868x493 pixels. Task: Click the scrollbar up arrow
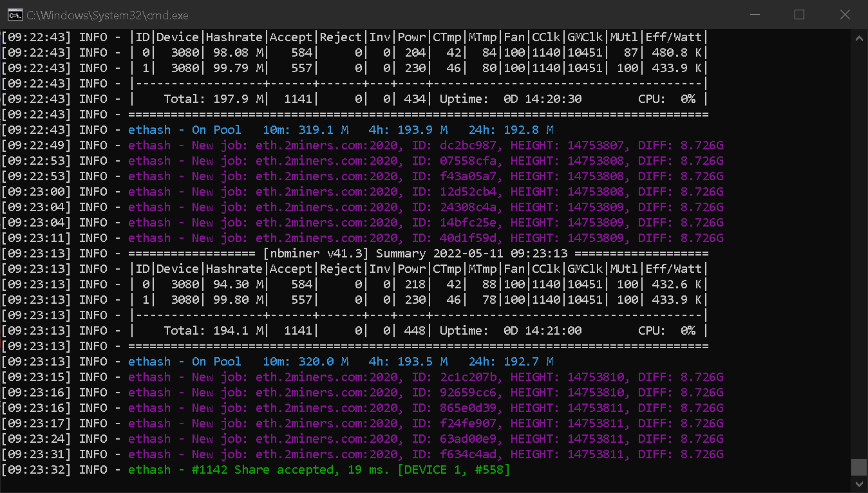tap(858, 38)
